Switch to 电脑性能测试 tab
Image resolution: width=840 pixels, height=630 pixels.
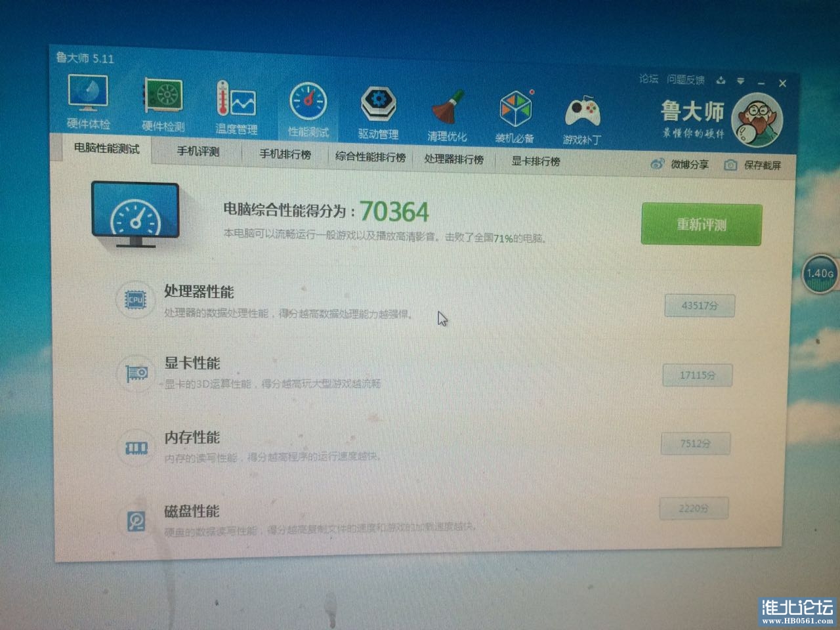pos(107,149)
